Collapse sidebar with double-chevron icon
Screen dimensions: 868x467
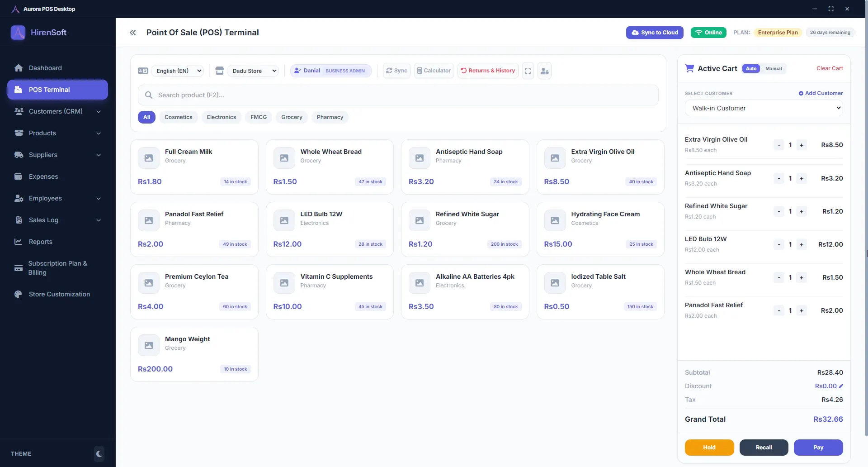pos(133,33)
